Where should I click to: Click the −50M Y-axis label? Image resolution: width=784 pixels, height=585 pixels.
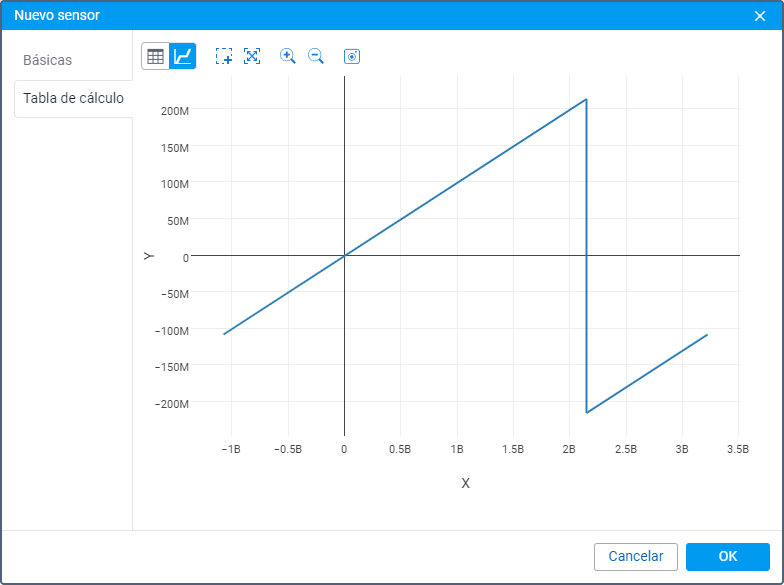click(x=174, y=294)
